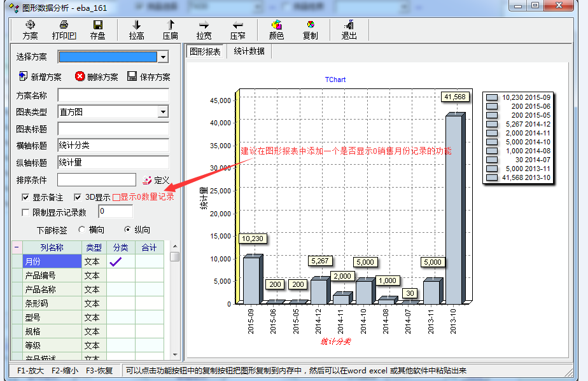The image size is (588, 381).
Task: Exit via the 退出 toolbar icon
Action: (x=349, y=29)
